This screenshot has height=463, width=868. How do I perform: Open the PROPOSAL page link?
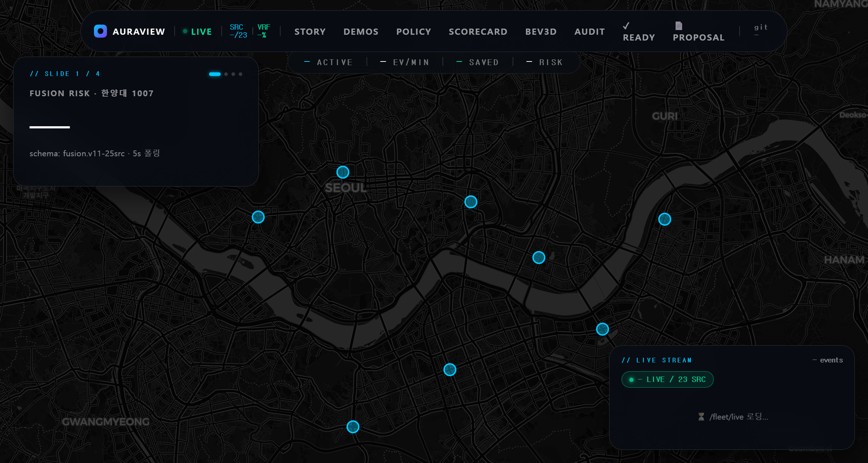699,32
